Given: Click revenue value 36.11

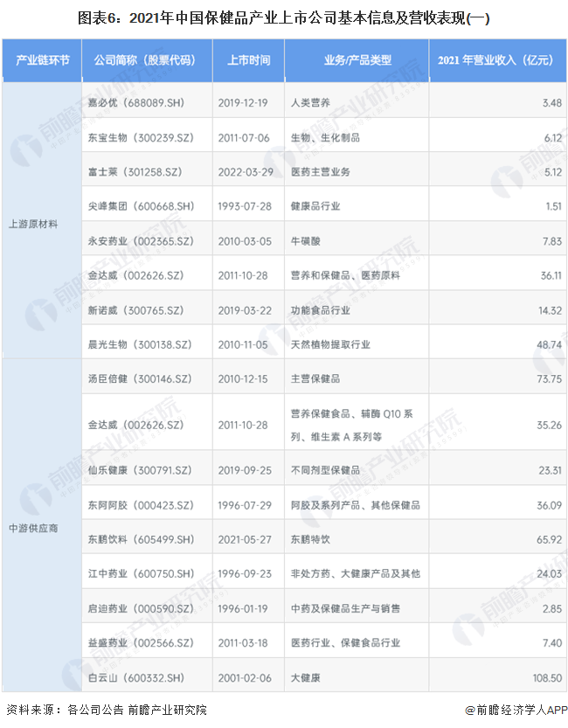Looking at the screenshot, I should pos(551,276).
